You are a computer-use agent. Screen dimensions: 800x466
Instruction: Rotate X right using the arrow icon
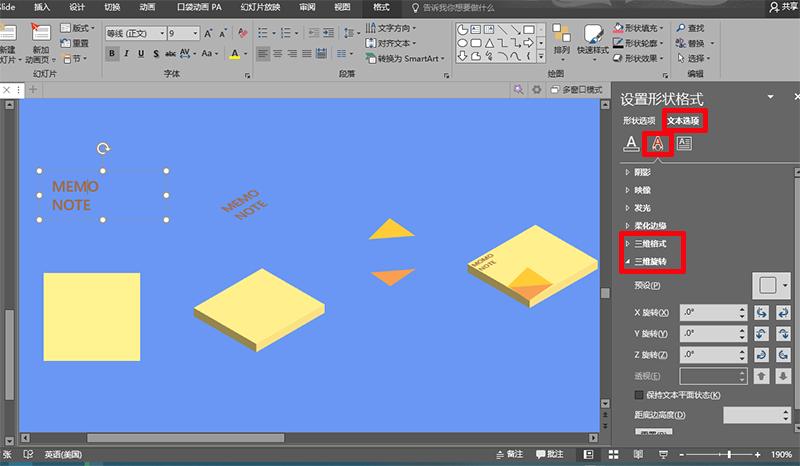(x=785, y=313)
